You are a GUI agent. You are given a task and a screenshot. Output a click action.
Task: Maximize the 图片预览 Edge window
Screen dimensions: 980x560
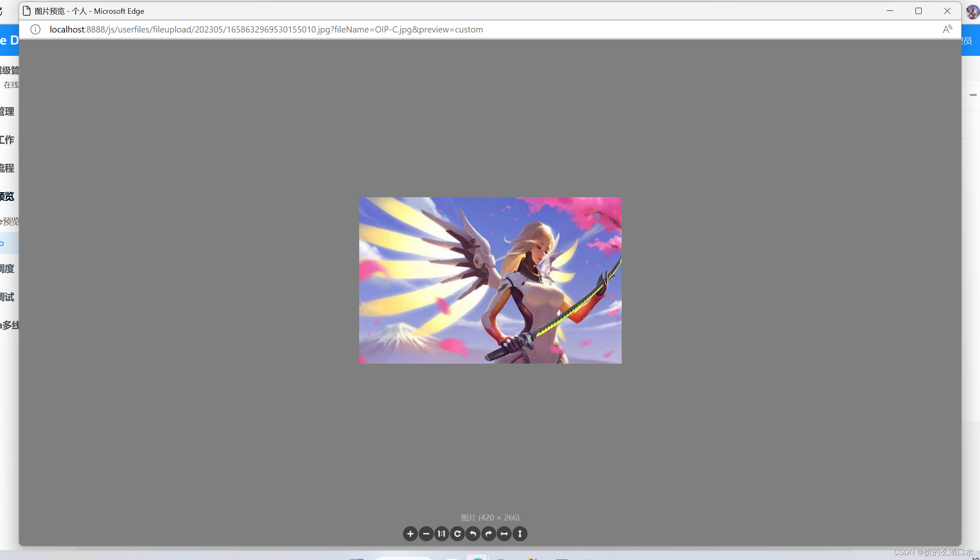pyautogui.click(x=918, y=11)
